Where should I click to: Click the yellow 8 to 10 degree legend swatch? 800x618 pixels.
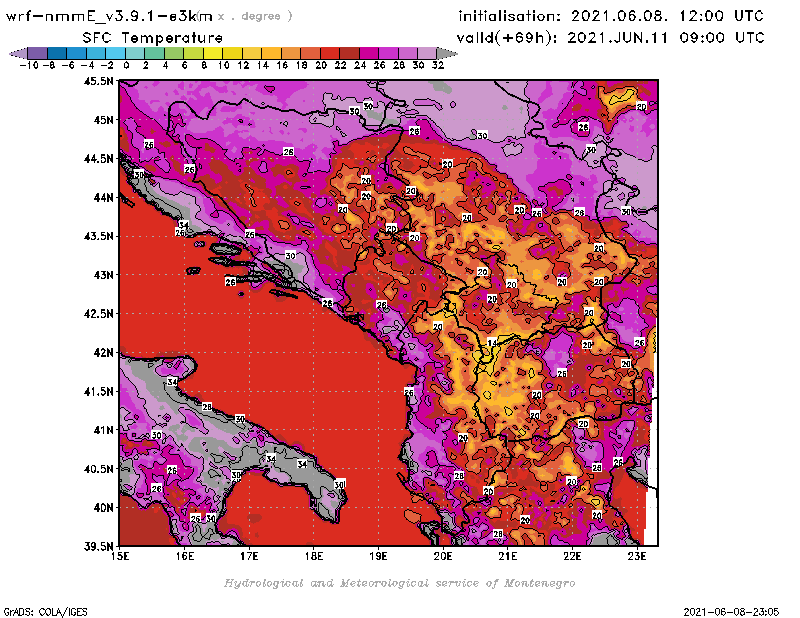click(x=213, y=53)
